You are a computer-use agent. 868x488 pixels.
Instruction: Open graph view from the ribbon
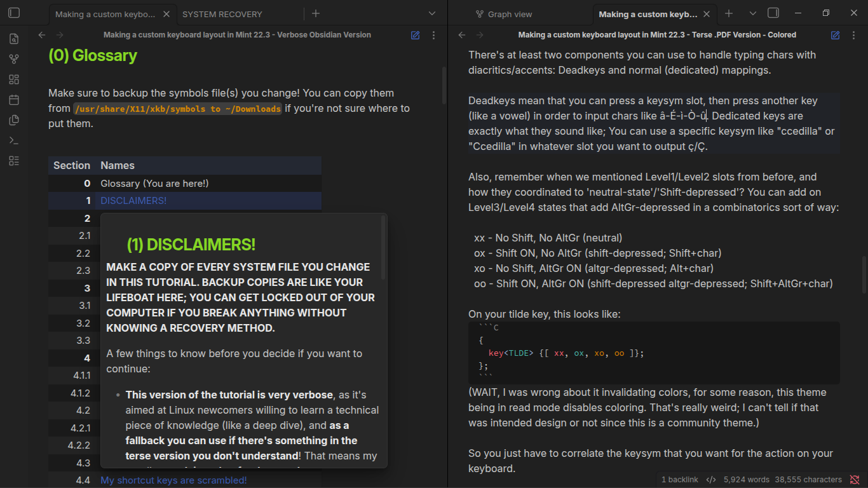pos(14,59)
